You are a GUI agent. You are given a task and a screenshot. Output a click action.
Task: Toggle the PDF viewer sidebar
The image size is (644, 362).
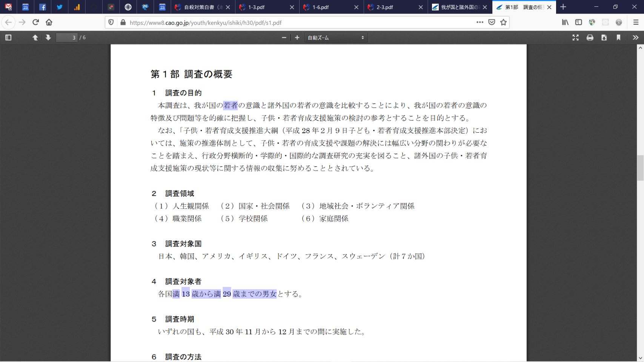[x=8, y=38]
